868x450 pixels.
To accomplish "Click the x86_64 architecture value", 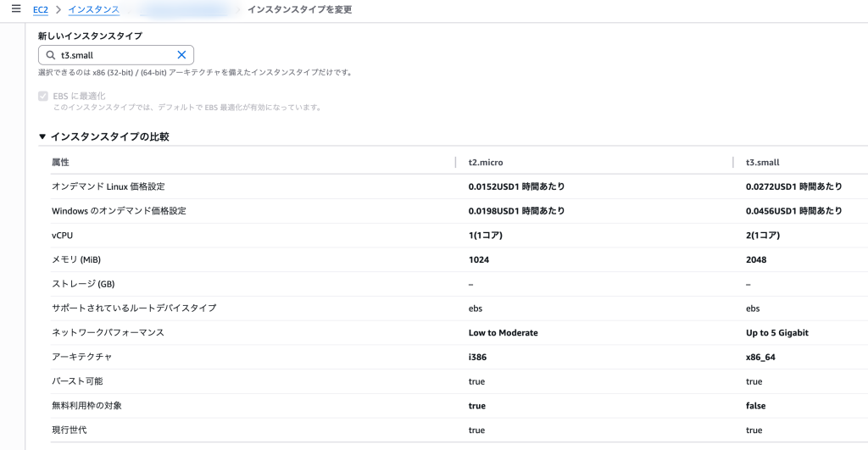I will [x=760, y=357].
